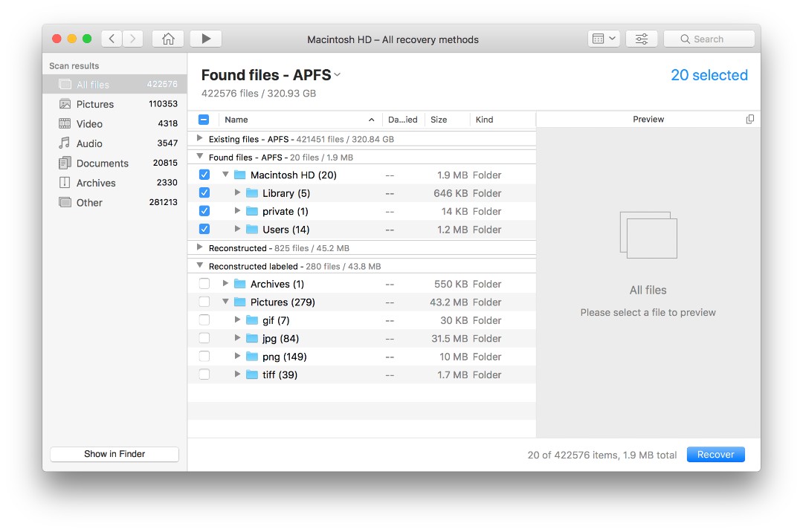Expand the Archives (1) folder
This screenshot has width=803, height=532.
[225, 283]
